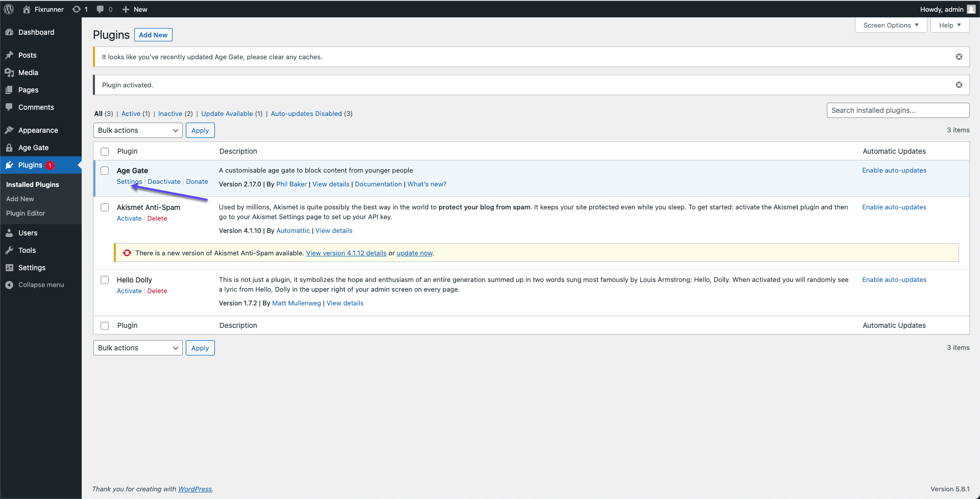Expand the Help panel

coord(950,25)
